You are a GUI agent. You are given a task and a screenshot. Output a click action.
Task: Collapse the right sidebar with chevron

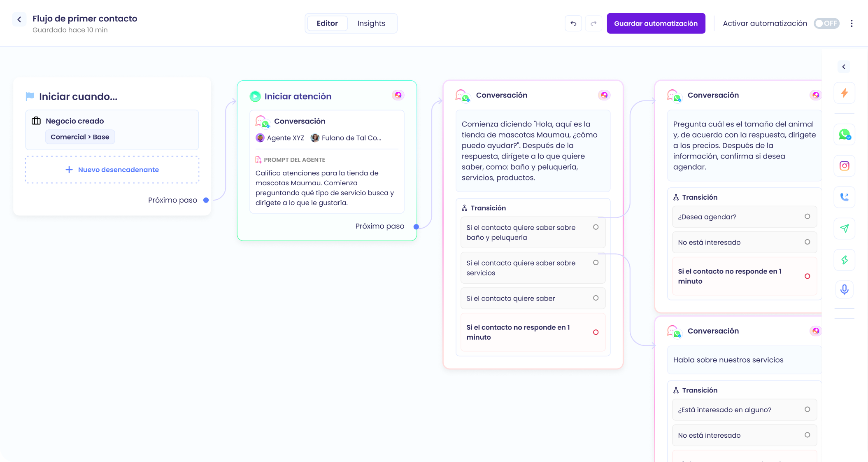[844, 67]
